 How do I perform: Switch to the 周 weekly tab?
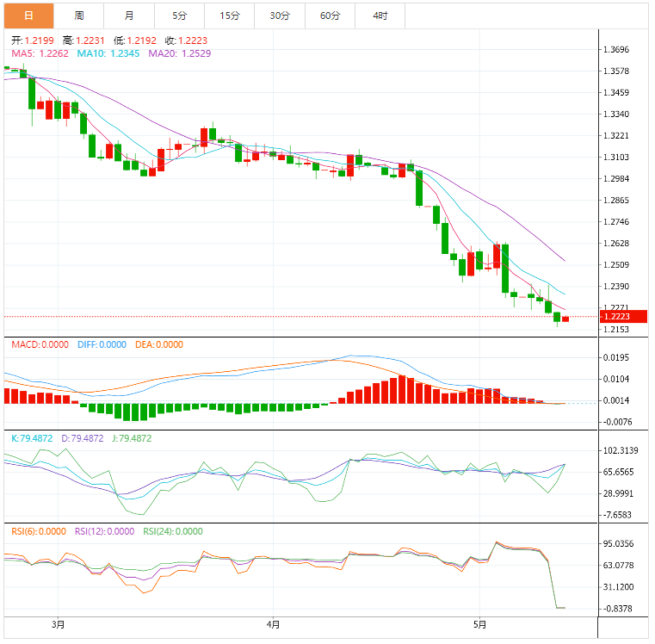tap(79, 15)
